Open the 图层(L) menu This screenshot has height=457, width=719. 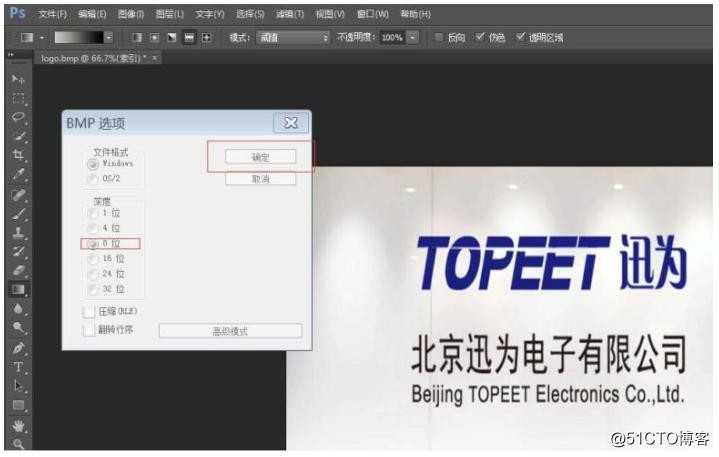[x=170, y=14]
